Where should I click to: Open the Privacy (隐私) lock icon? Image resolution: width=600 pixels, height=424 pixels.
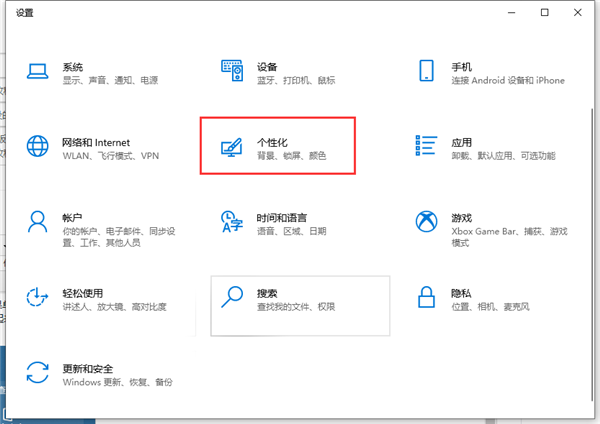427,297
